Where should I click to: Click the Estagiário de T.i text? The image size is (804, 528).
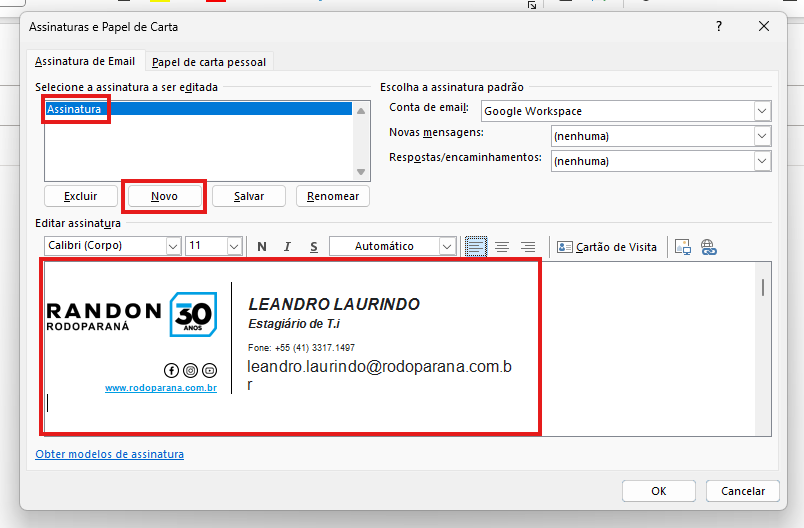[x=294, y=324]
